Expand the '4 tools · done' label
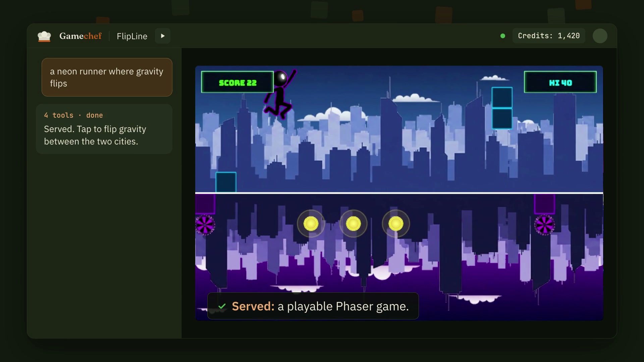The image size is (644, 362). (73, 115)
